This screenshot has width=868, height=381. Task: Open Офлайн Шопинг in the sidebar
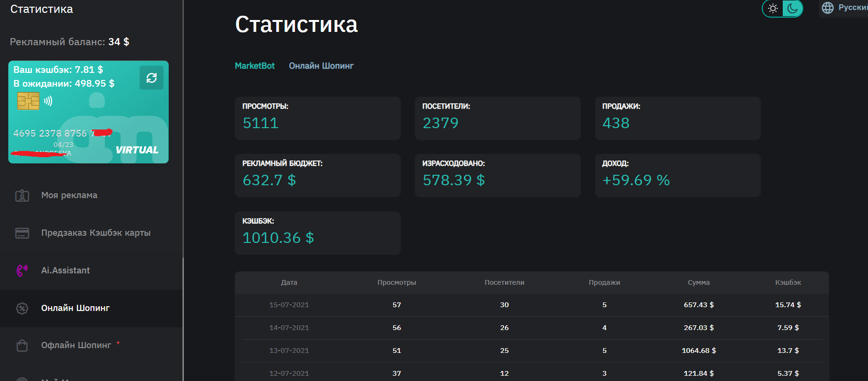[x=76, y=345]
